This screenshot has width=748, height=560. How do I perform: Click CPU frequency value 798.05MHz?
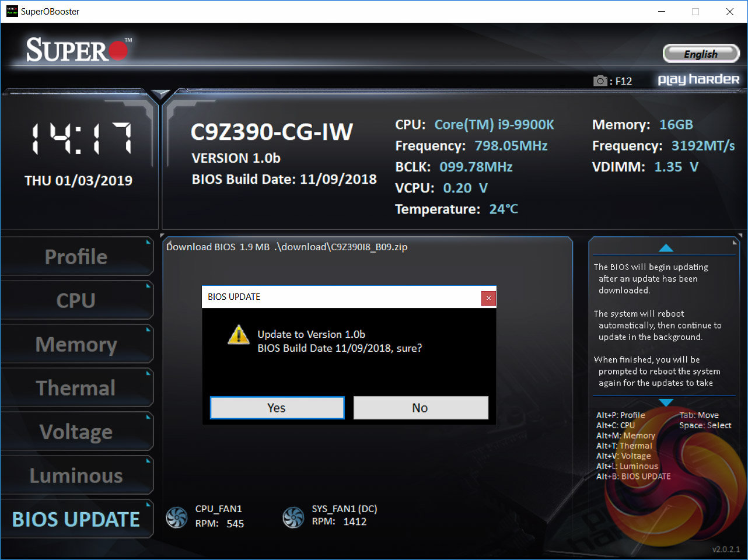(x=511, y=146)
